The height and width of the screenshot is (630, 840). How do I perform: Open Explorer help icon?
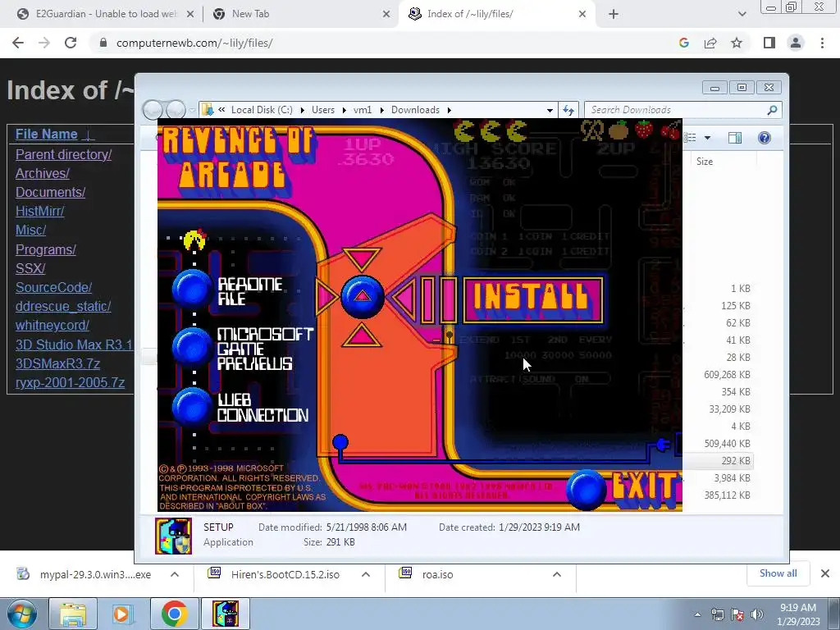tap(765, 138)
